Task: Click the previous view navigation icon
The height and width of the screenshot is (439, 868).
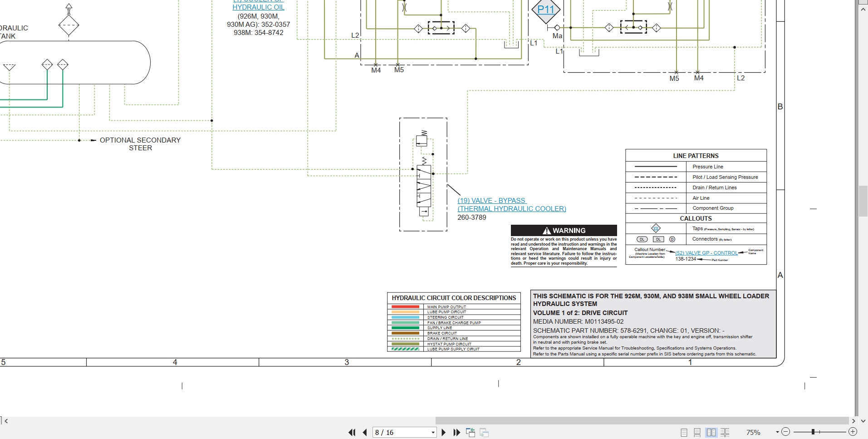Action: click(x=471, y=433)
